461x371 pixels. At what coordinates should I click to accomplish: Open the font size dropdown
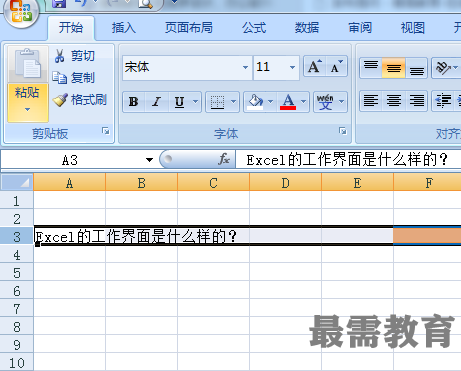[292, 67]
